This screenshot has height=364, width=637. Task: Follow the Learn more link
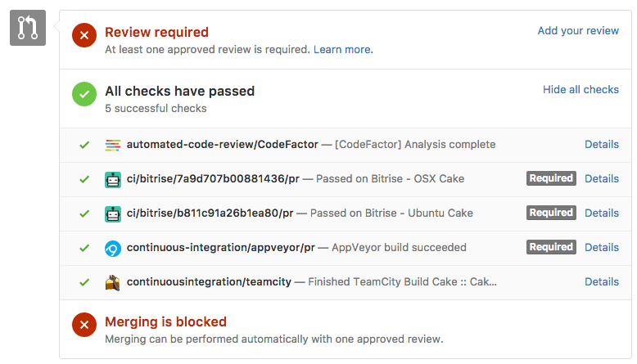point(343,50)
